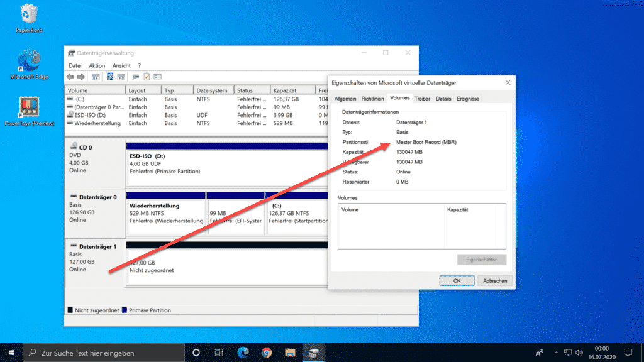Image resolution: width=644 pixels, height=362 pixels.
Task: Select the ESD-ISO (D:) disc icon in list
Action: pos(70,115)
